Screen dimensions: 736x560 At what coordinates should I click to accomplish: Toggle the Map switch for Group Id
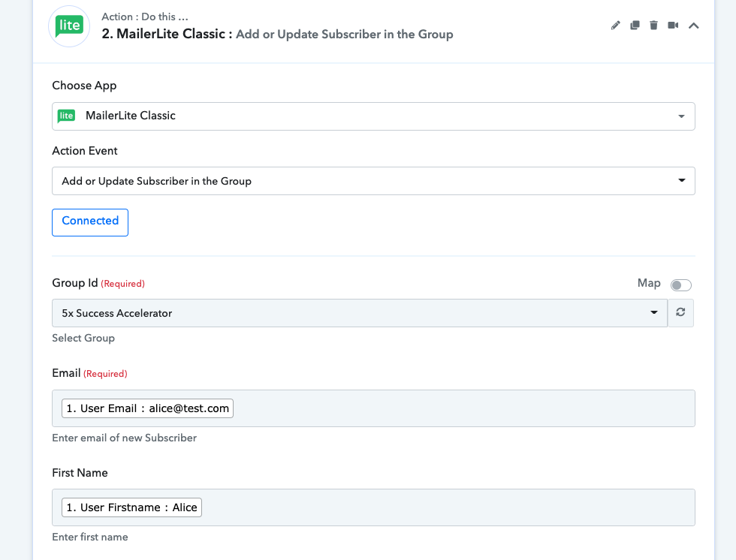pos(680,285)
